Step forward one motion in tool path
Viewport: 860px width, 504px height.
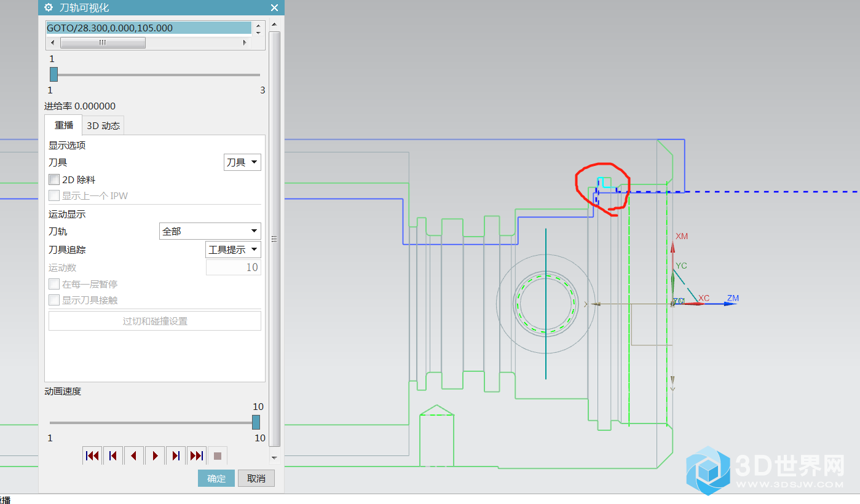[176, 456]
